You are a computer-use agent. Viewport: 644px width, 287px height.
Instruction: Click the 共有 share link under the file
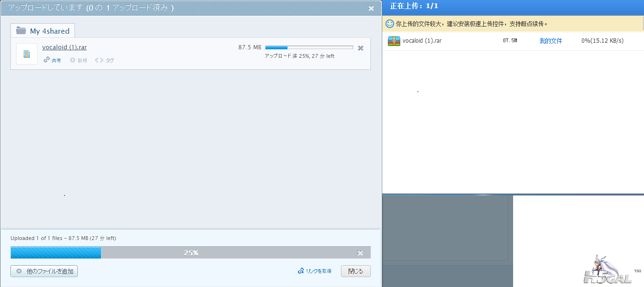coord(56,60)
